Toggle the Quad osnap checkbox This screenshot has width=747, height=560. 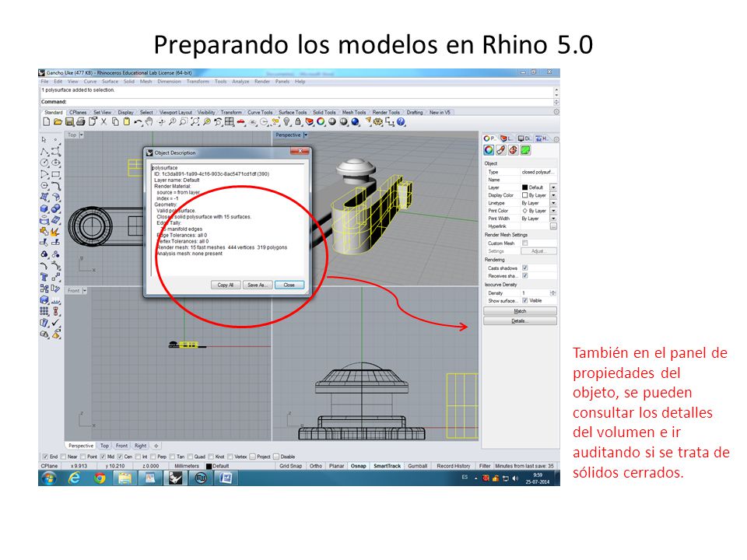190,457
